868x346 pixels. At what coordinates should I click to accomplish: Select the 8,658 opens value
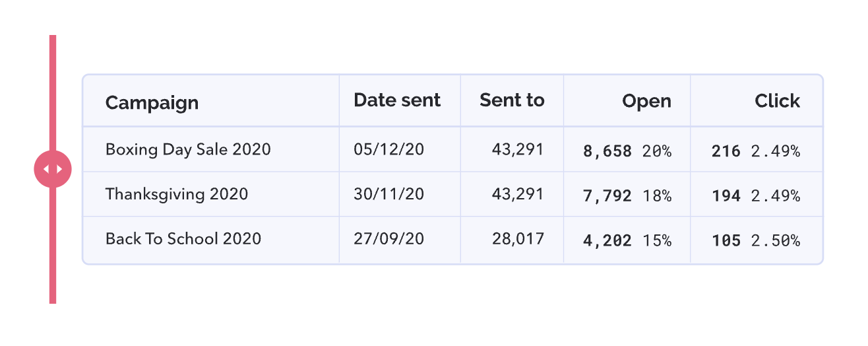tap(607, 151)
